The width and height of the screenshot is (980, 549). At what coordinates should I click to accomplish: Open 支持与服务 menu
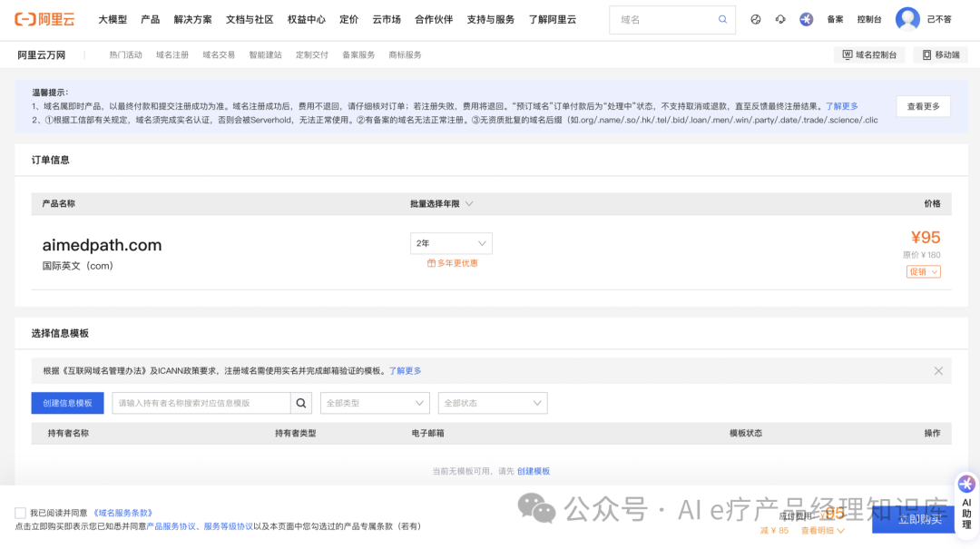pyautogui.click(x=491, y=19)
